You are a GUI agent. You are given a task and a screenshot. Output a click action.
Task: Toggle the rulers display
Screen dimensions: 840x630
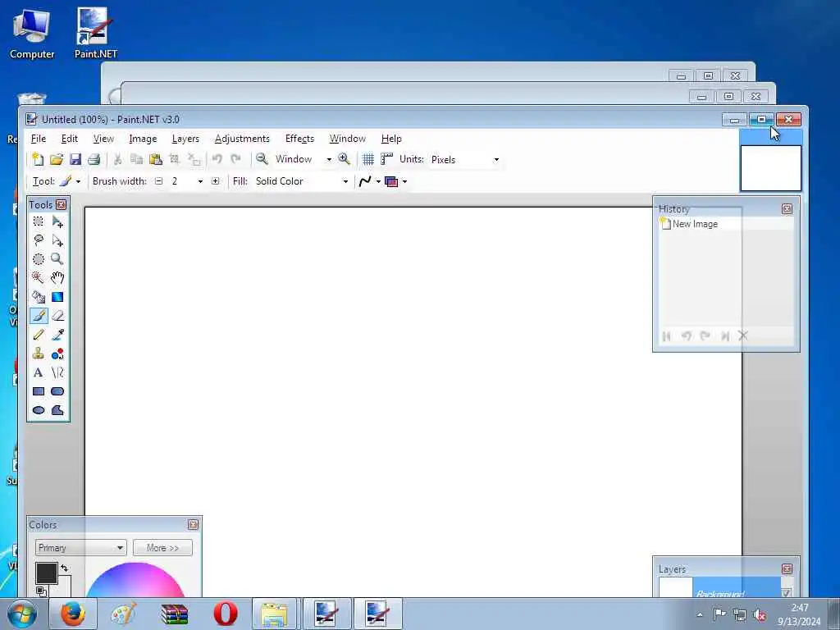pos(386,159)
